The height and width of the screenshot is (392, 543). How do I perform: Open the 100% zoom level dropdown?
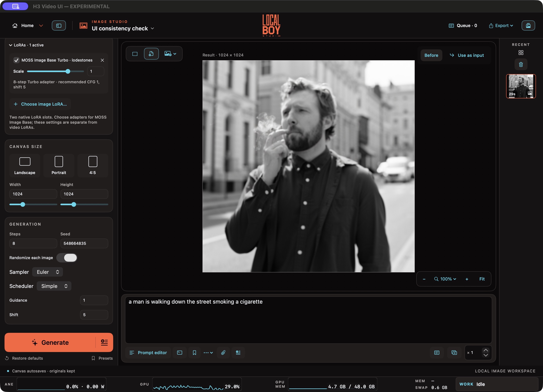[x=445, y=279]
